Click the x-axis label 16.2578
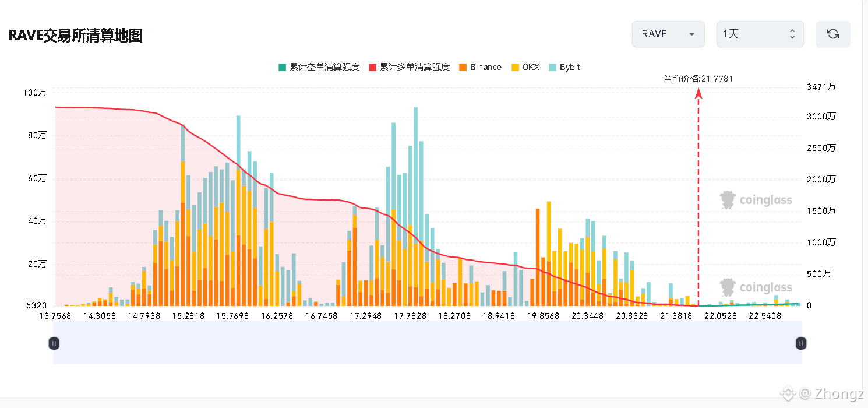Viewport: 868px width, 408px height. pyautogui.click(x=277, y=316)
